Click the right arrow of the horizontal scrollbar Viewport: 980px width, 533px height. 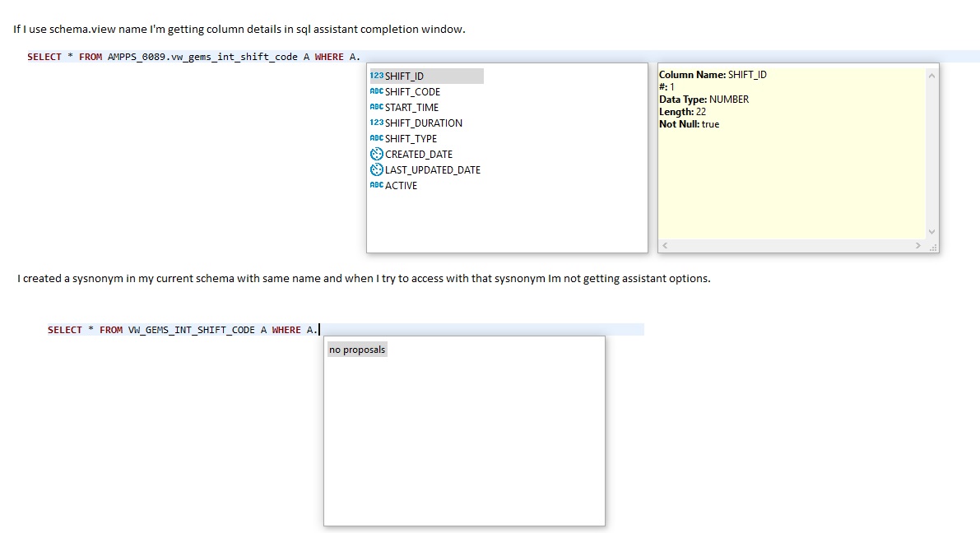917,244
